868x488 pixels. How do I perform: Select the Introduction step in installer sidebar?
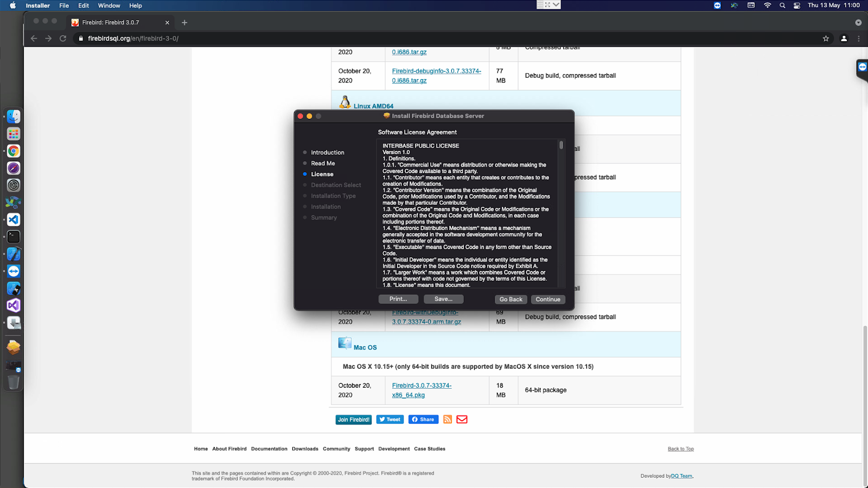tap(328, 153)
